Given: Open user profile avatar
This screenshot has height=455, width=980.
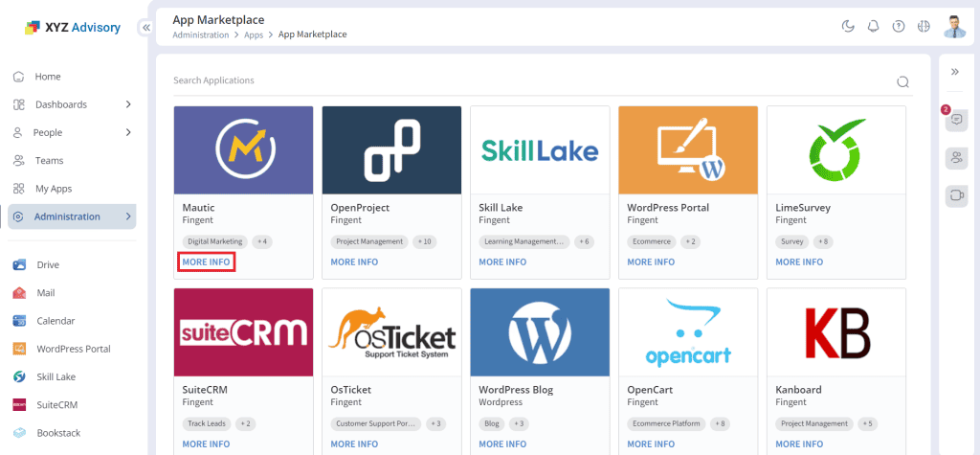Looking at the screenshot, I should (954, 26).
